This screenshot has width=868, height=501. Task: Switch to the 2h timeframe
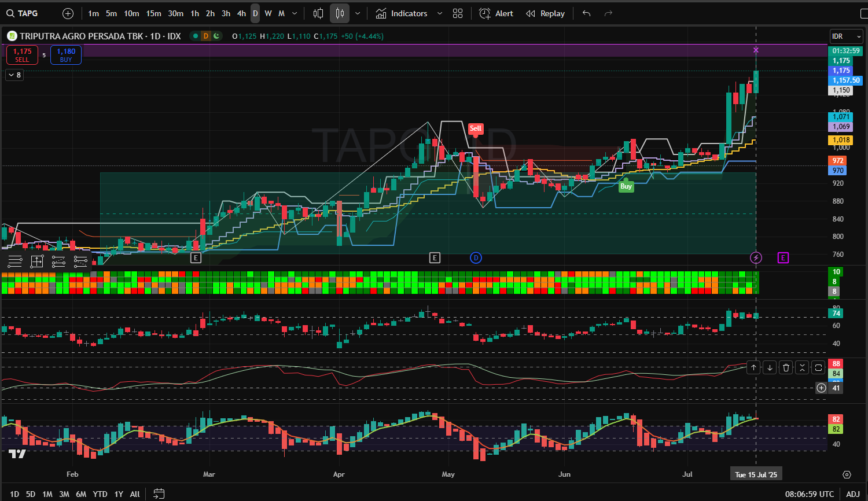[x=210, y=13]
